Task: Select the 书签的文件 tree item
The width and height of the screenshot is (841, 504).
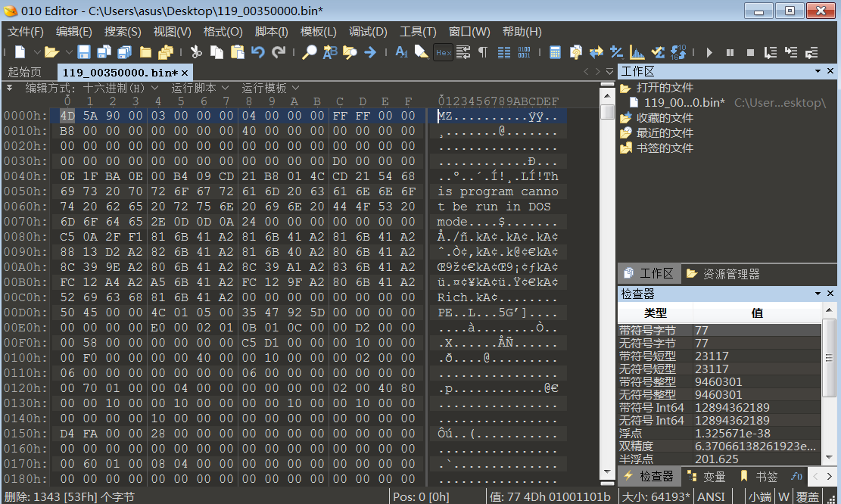Action: [664, 148]
